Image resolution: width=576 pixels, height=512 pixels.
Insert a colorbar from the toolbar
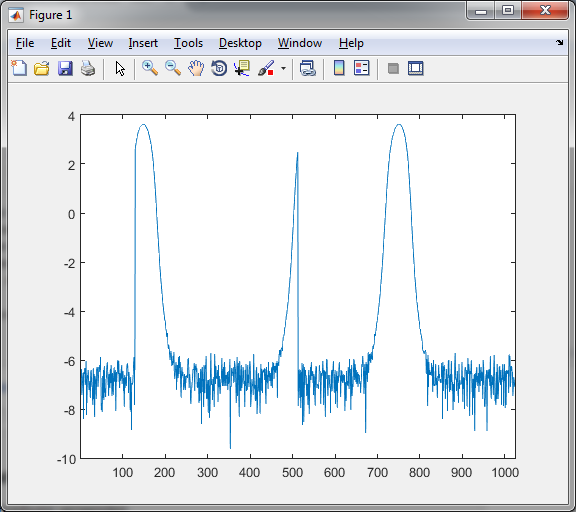pyautogui.click(x=339, y=68)
